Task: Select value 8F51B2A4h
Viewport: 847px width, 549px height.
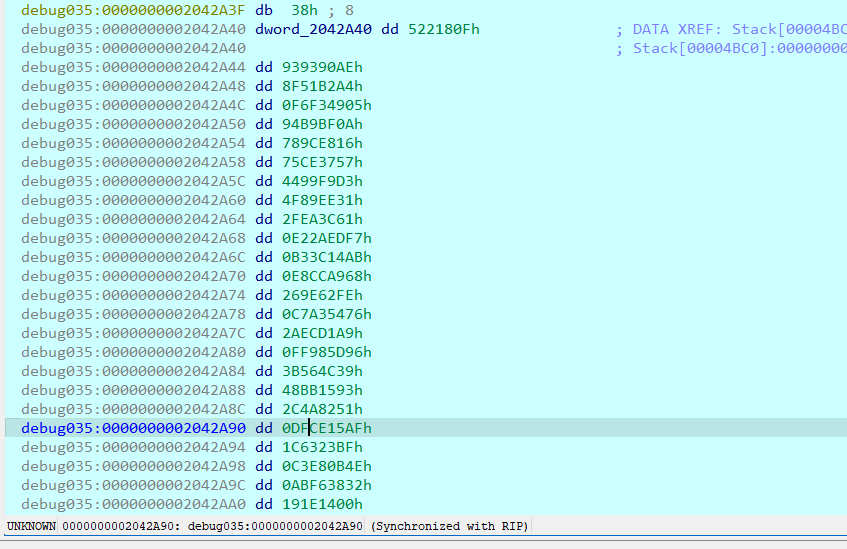Action: coord(322,86)
